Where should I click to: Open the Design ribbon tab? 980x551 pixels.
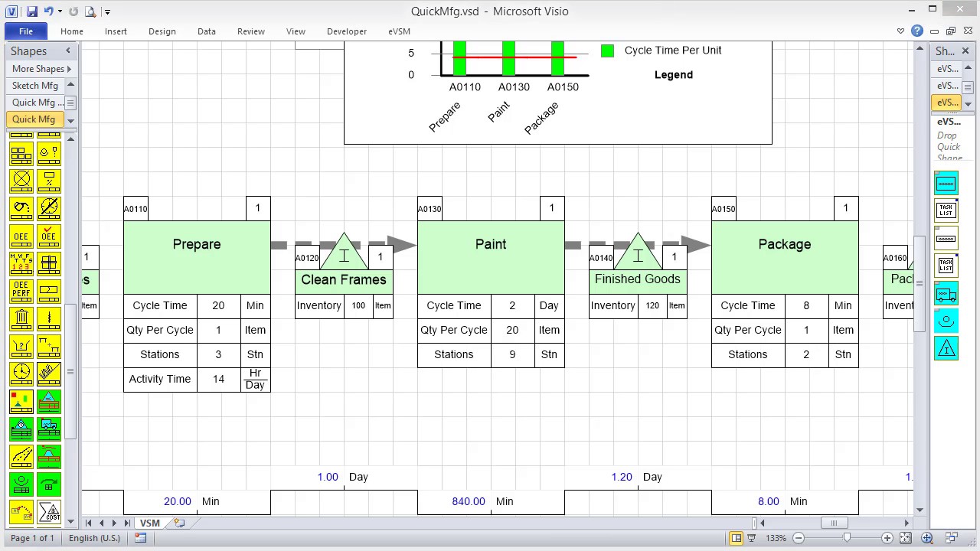click(x=162, y=31)
